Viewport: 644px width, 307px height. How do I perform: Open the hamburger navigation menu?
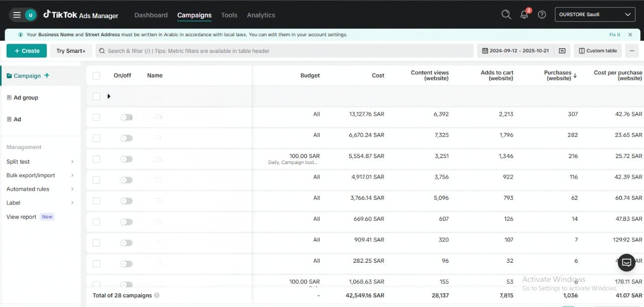pyautogui.click(x=17, y=15)
